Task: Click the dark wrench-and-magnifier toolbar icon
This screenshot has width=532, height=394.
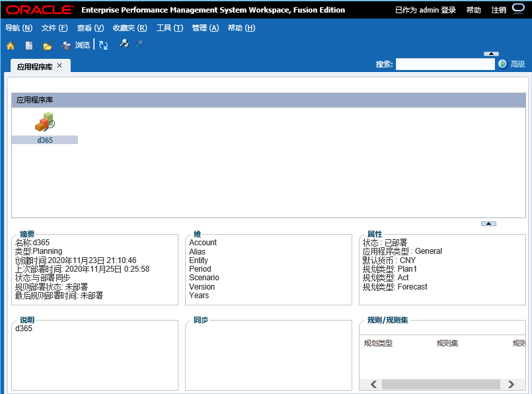Action: (x=124, y=44)
